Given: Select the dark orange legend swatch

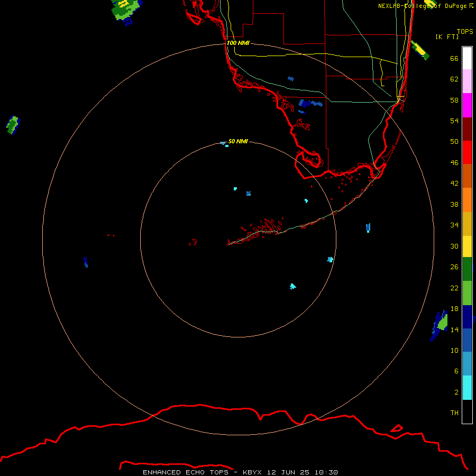Looking at the screenshot, I should pos(467,176).
